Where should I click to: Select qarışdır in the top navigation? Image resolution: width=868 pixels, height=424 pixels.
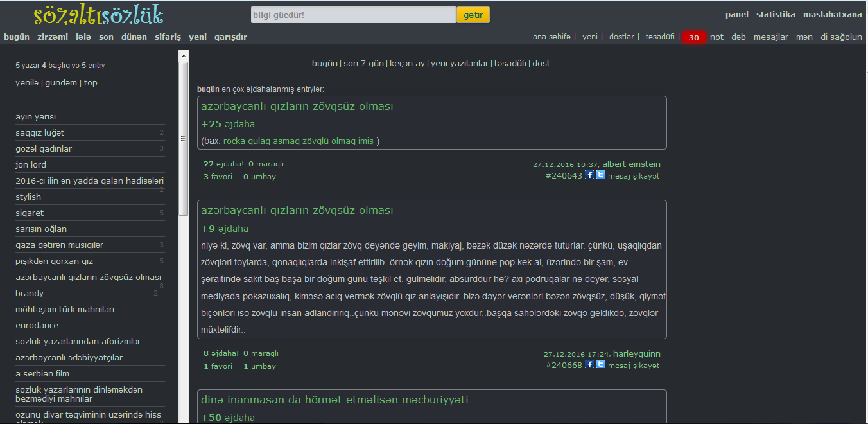pos(230,37)
